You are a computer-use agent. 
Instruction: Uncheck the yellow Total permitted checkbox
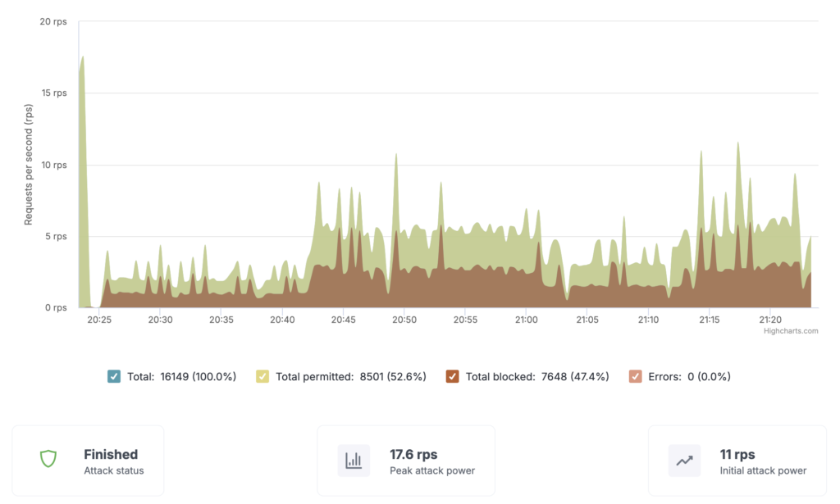(x=263, y=377)
